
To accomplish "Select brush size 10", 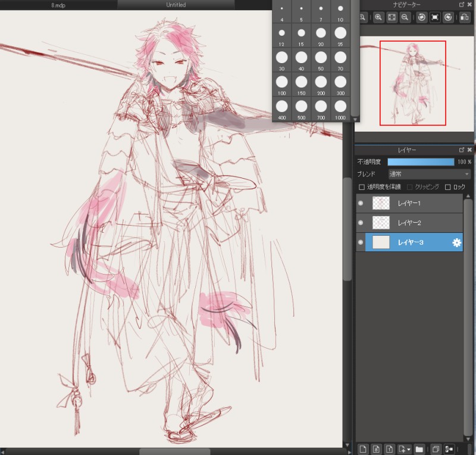I will (x=340, y=11).
